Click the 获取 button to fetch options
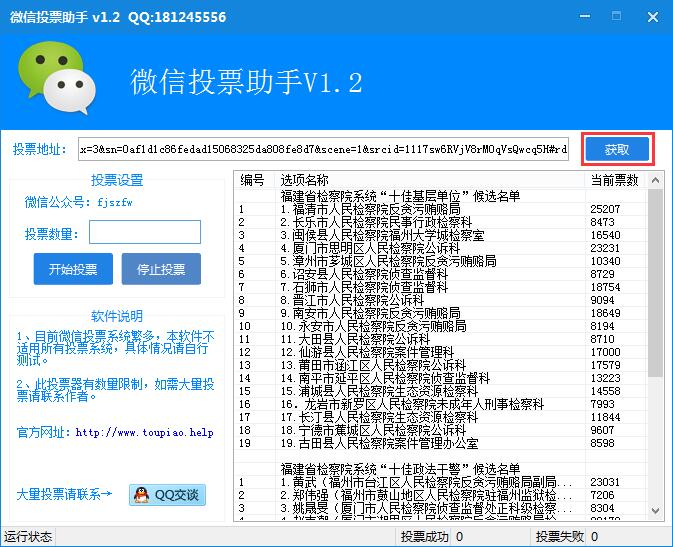Image resolution: width=673 pixels, height=547 pixels. pyautogui.click(x=617, y=150)
